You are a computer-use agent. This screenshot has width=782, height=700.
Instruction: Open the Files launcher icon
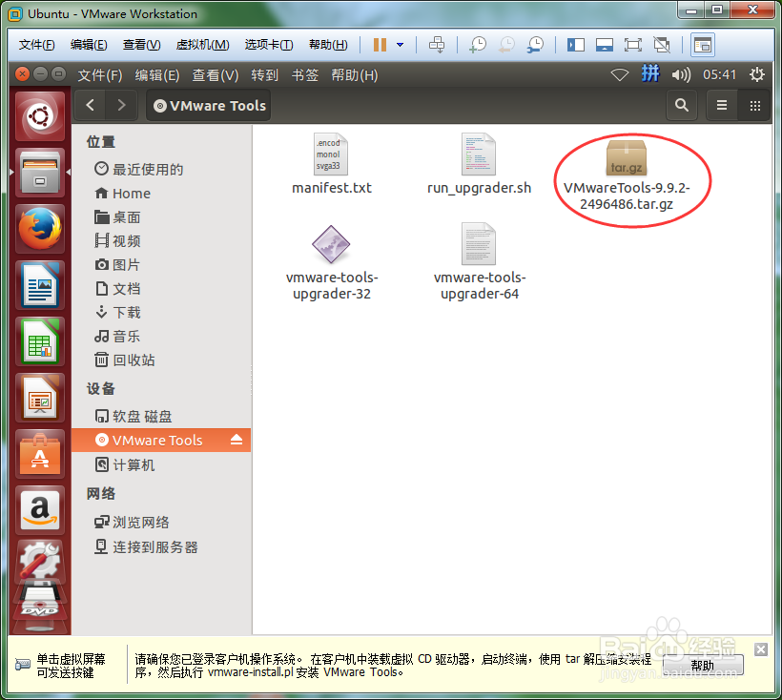coord(40,173)
